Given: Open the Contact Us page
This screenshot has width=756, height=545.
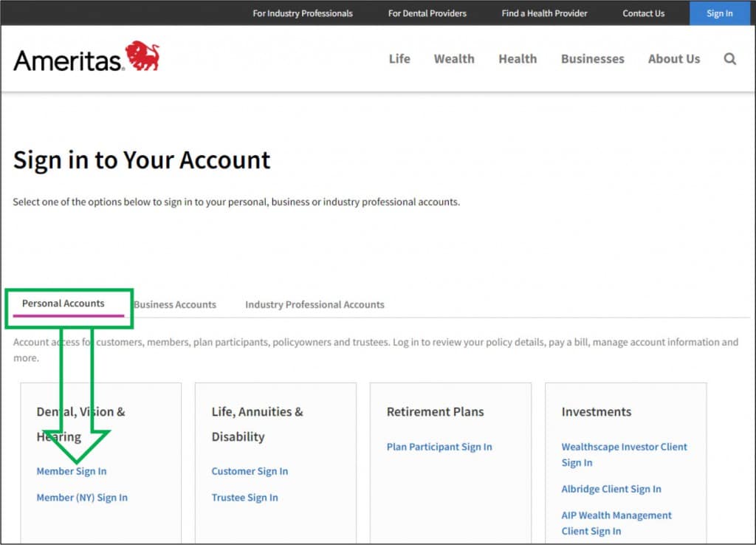Looking at the screenshot, I should [643, 13].
